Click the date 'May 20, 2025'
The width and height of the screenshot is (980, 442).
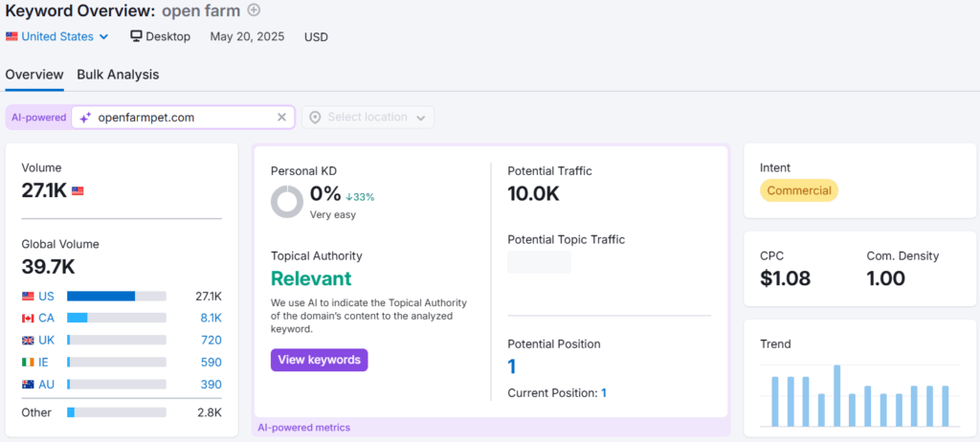247,36
